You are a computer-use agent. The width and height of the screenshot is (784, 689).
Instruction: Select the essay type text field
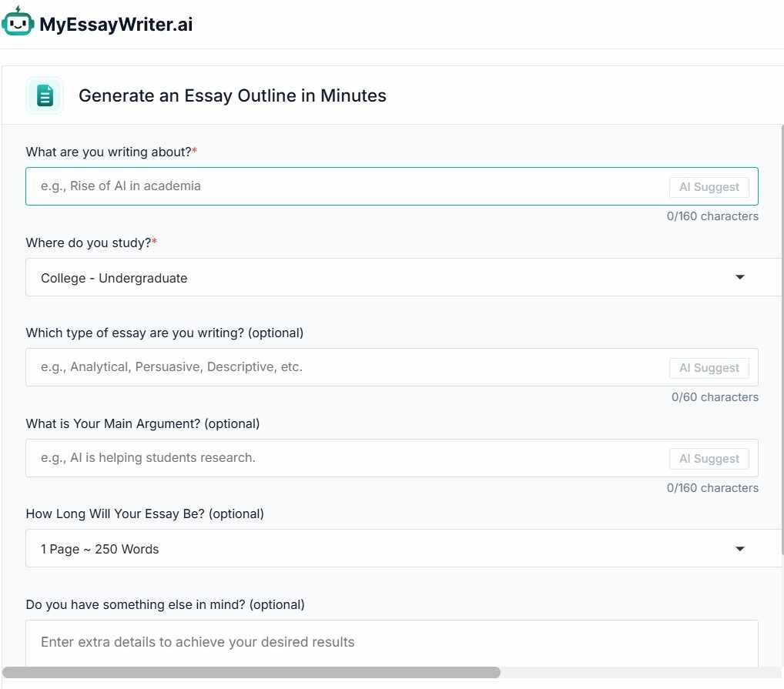(347, 367)
